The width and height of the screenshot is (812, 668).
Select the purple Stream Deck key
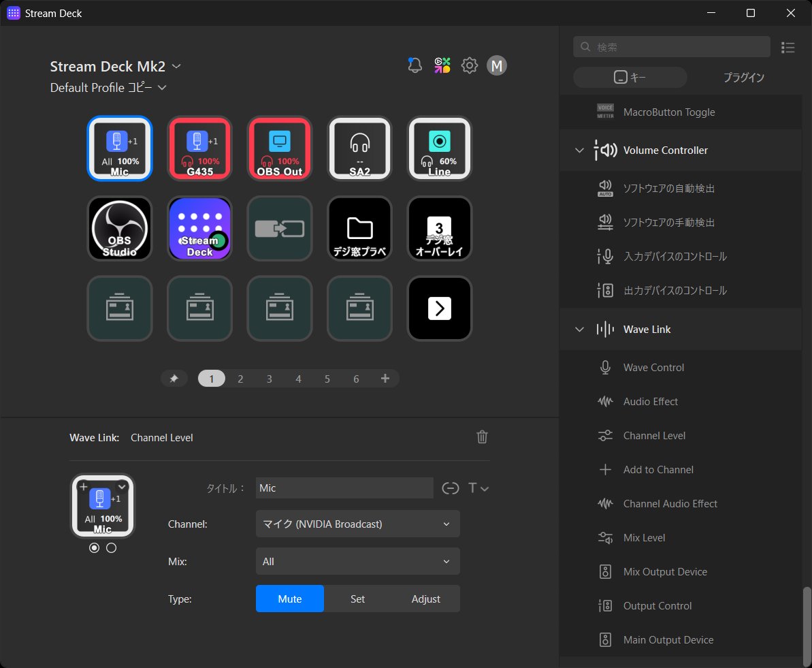coord(200,228)
